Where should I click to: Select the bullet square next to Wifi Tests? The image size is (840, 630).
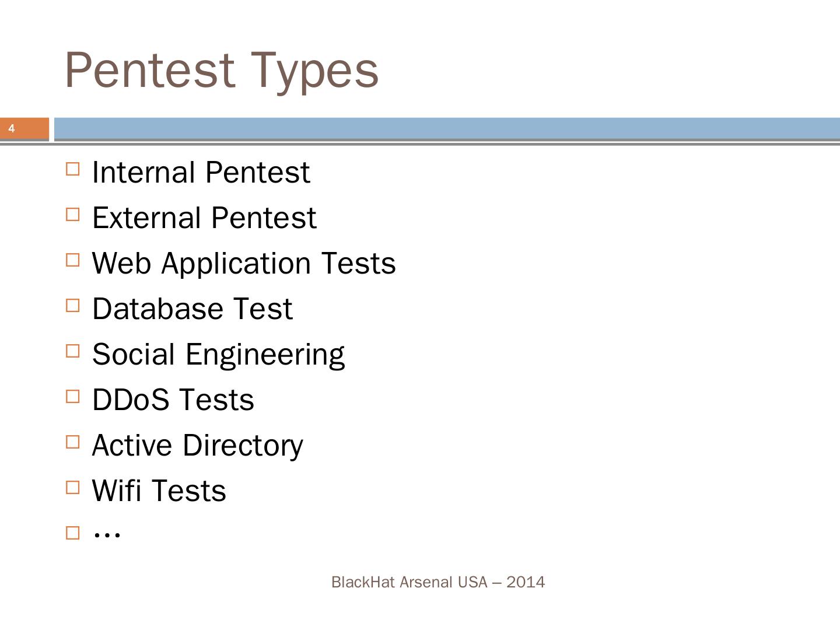click(x=72, y=488)
